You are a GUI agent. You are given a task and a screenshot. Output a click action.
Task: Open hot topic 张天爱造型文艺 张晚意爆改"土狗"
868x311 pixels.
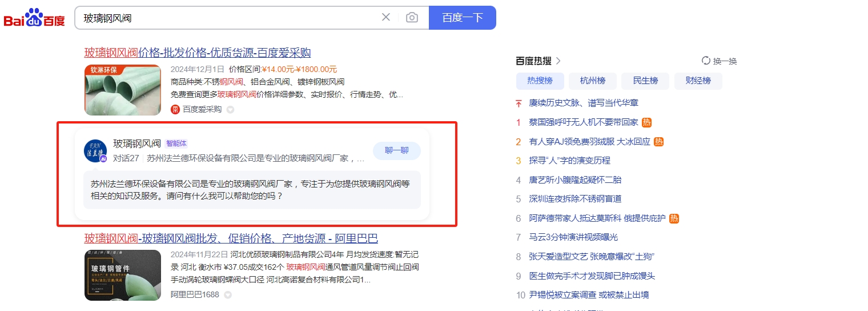(592, 257)
